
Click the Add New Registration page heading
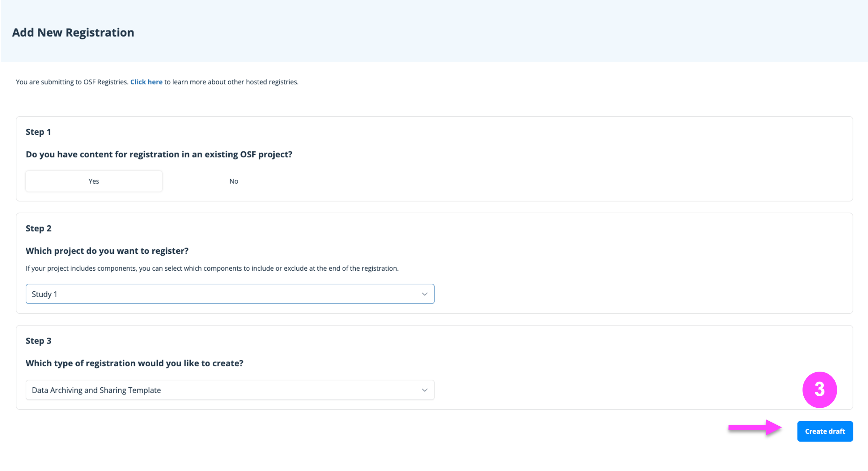tap(73, 32)
